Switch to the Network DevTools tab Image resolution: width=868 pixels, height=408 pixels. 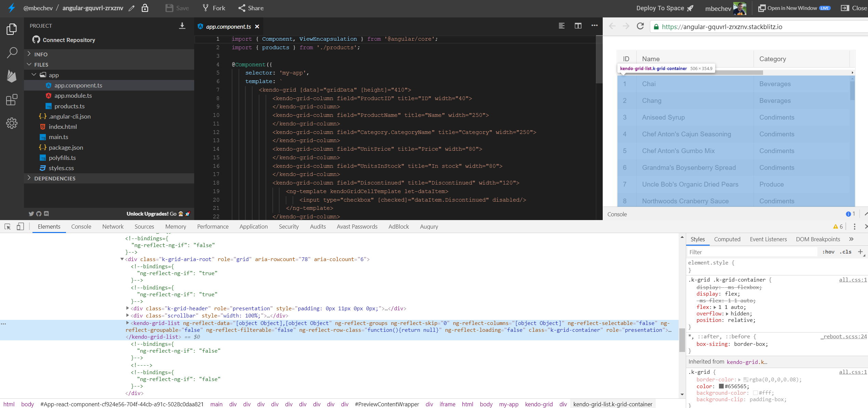(x=113, y=227)
